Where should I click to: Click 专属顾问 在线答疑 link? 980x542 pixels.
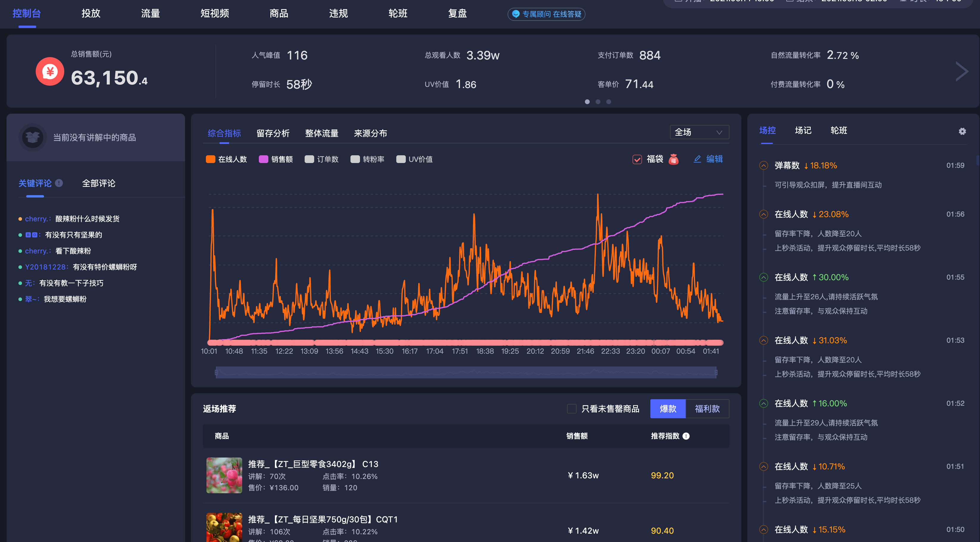pyautogui.click(x=551, y=14)
